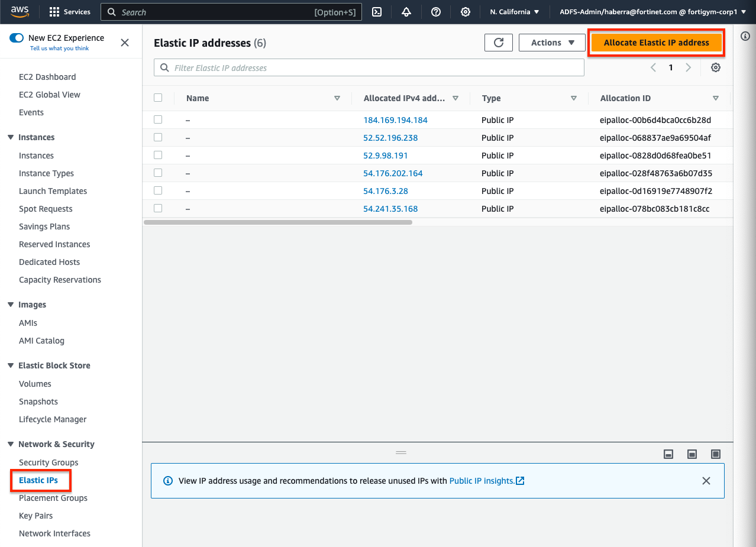Launch the CloudShell terminal icon
The image size is (756, 547).
(x=376, y=12)
